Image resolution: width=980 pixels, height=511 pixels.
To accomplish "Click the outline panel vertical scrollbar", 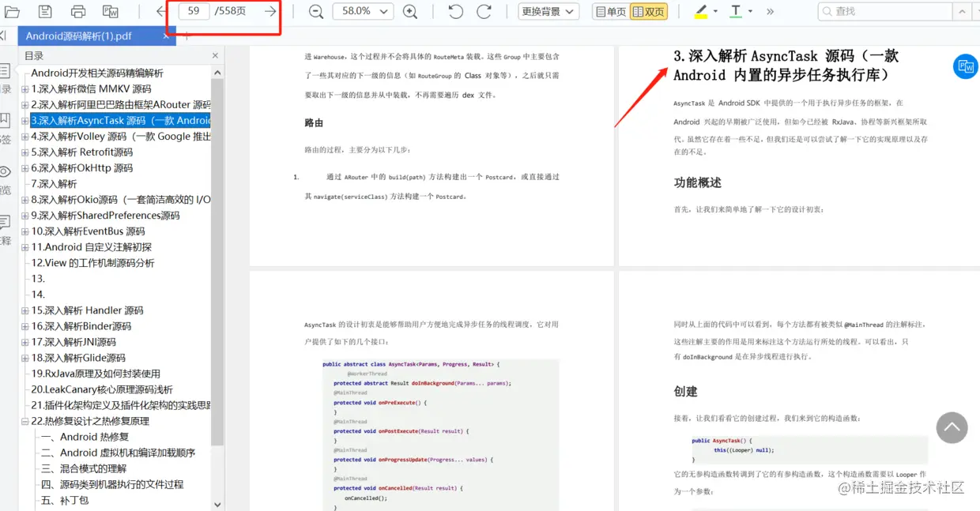I will [x=217, y=261].
